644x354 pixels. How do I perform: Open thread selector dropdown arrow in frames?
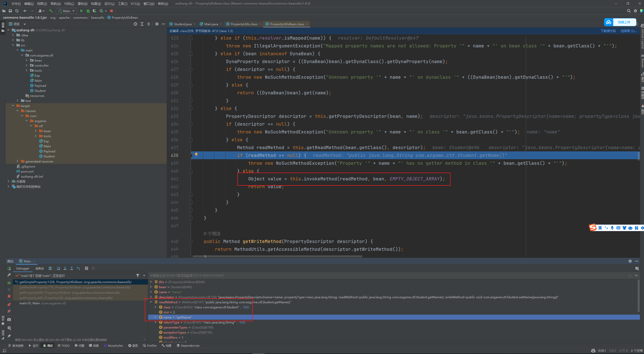pos(144,276)
